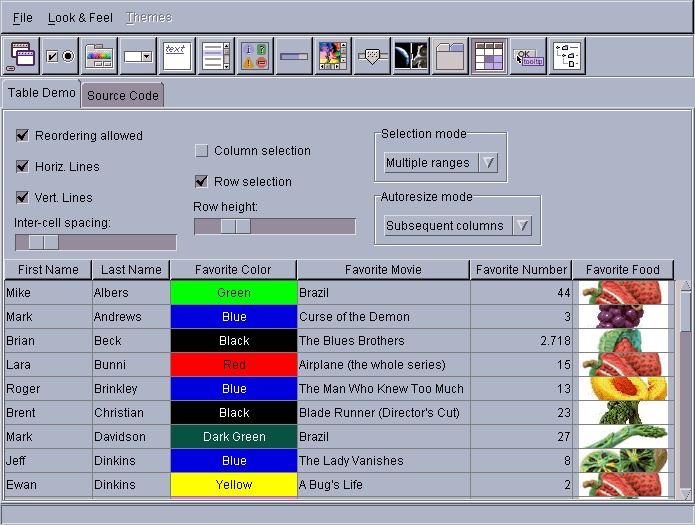This screenshot has height=525, width=695.
Task: Open the Slider demo icon
Action: [x=372, y=56]
